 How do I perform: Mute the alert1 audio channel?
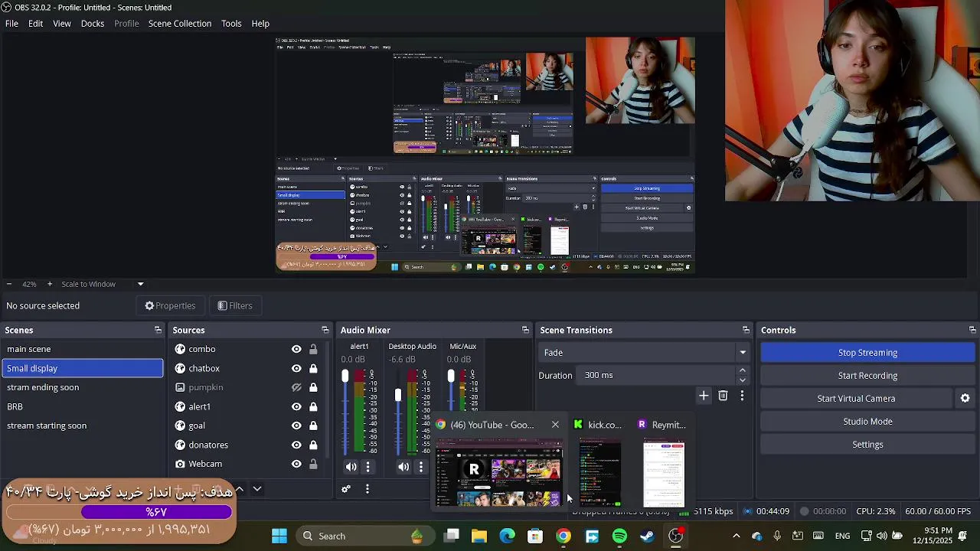pos(351,467)
